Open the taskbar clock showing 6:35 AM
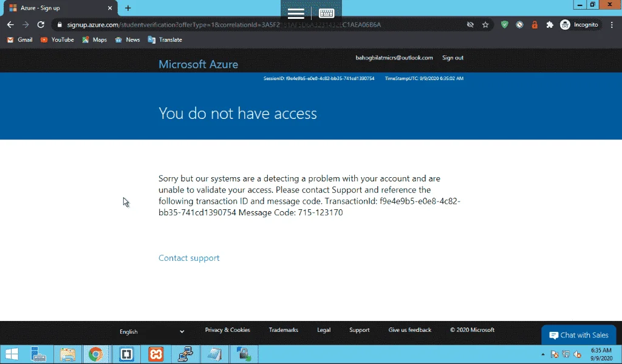622x364 pixels. coord(601,354)
